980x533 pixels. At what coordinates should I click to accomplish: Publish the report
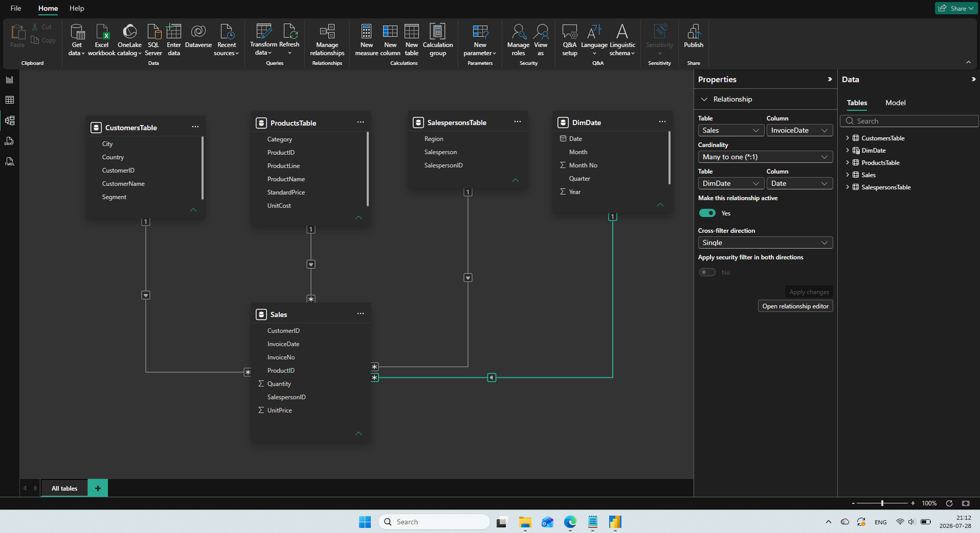click(x=693, y=37)
